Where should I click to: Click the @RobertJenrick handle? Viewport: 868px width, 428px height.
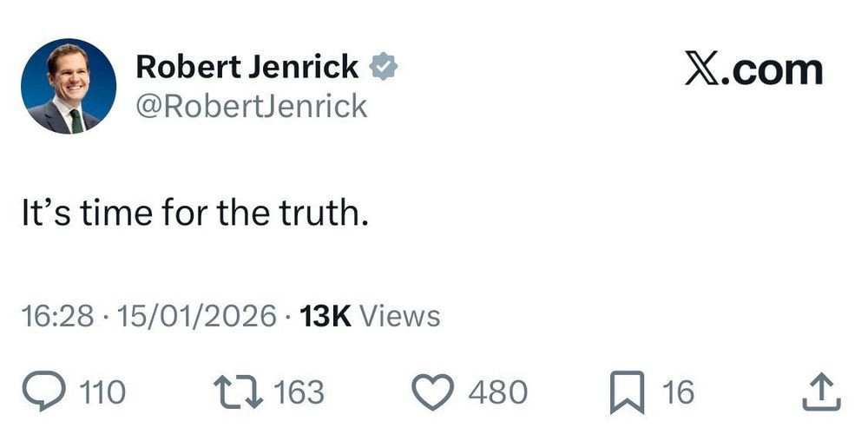pos(251,106)
